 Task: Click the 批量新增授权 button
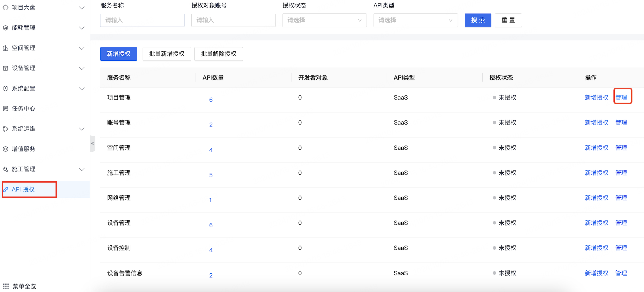pos(167,54)
